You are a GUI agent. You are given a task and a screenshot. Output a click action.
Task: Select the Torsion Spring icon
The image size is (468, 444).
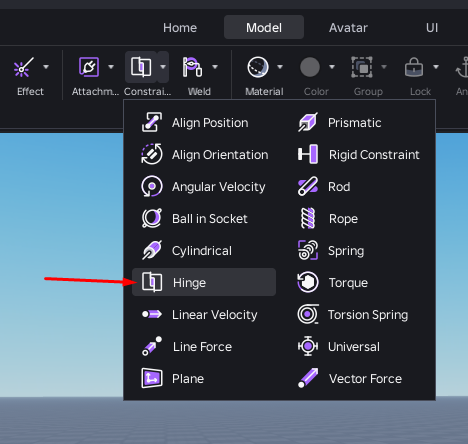click(308, 314)
